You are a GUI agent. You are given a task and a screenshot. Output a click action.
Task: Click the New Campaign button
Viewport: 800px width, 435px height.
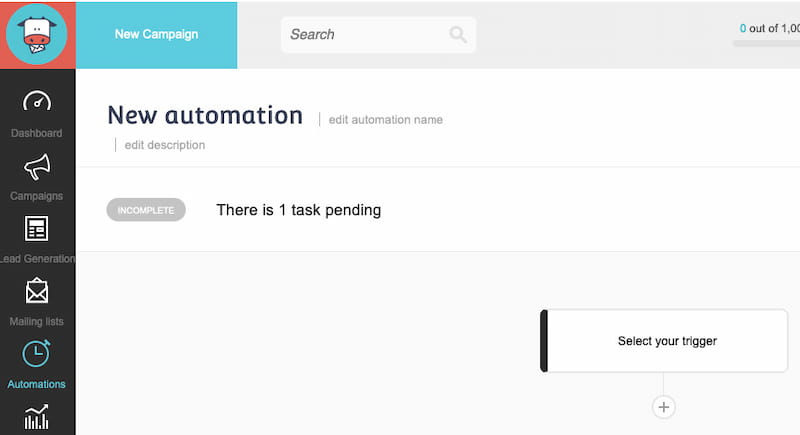coord(156,34)
